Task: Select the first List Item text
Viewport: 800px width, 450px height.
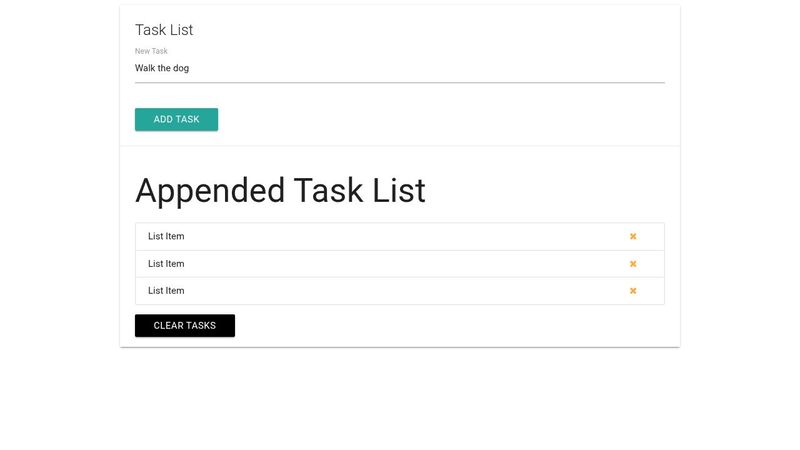Action: (x=166, y=236)
